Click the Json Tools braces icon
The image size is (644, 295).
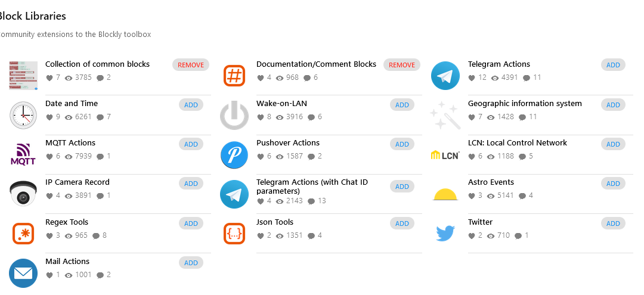tap(234, 233)
